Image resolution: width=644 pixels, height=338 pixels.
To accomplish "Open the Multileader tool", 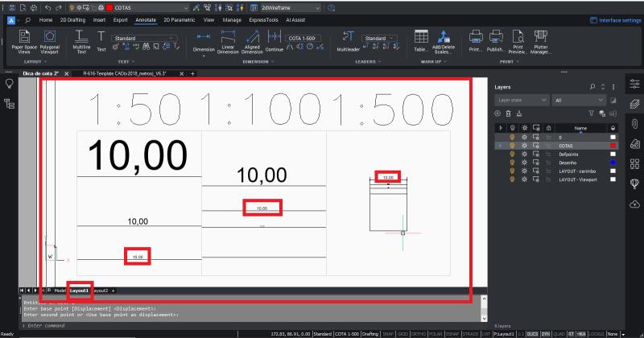I will [349, 41].
